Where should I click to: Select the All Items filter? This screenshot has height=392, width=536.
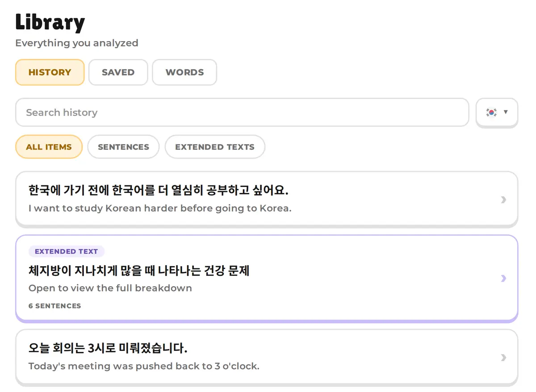(49, 147)
